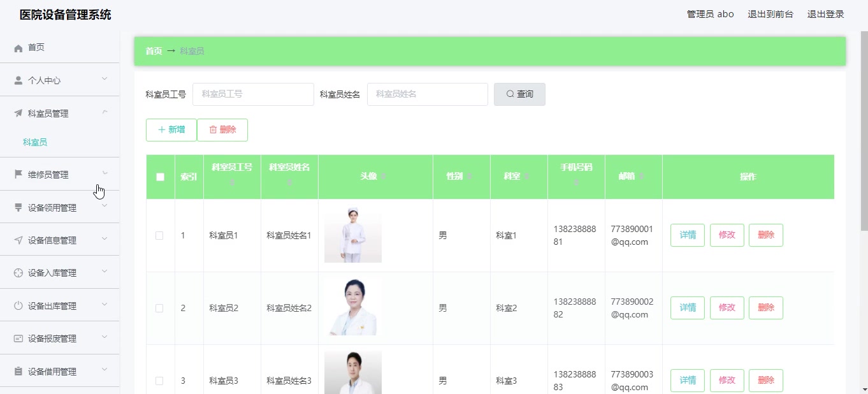Click the circular icon beside 设备入库管理
This screenshot has width=868, height=394.
18,273
